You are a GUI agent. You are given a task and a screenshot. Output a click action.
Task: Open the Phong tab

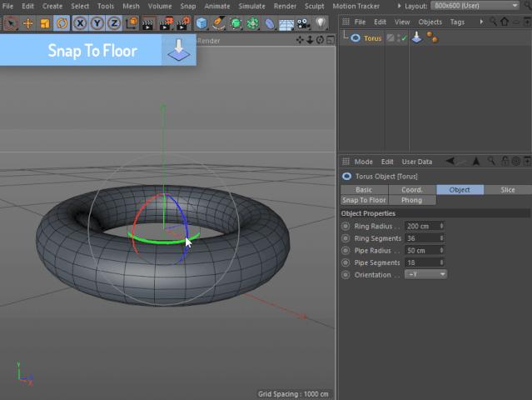pos(412,200)
